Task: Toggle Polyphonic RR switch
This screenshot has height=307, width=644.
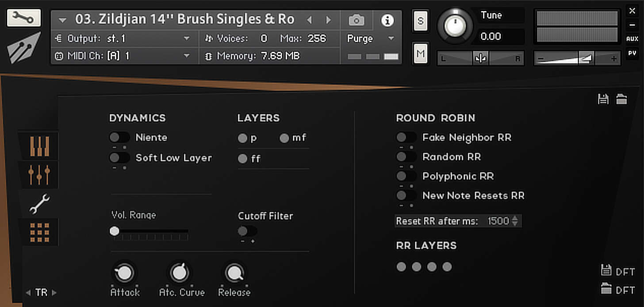Action: (x=406, y=176)
